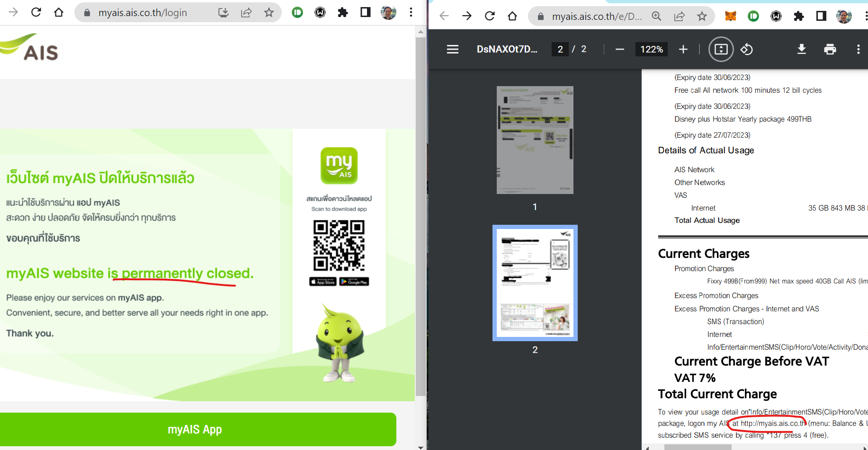Click the Google Play download badge
The image size is (868, 450).
(354, 282)
